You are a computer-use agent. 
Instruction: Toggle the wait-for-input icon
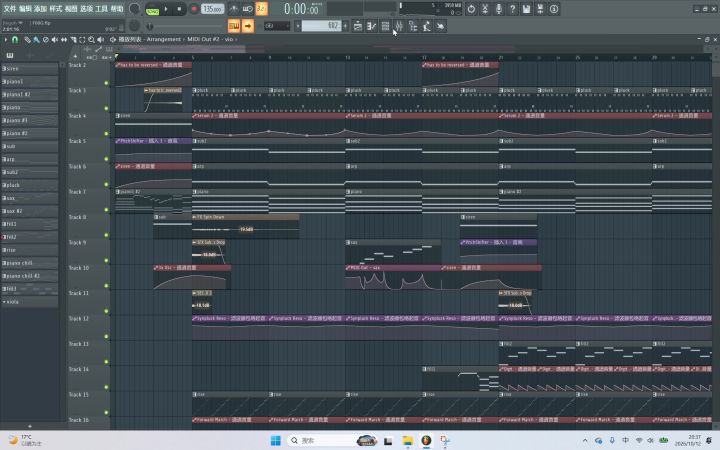[x=248, y=9]
